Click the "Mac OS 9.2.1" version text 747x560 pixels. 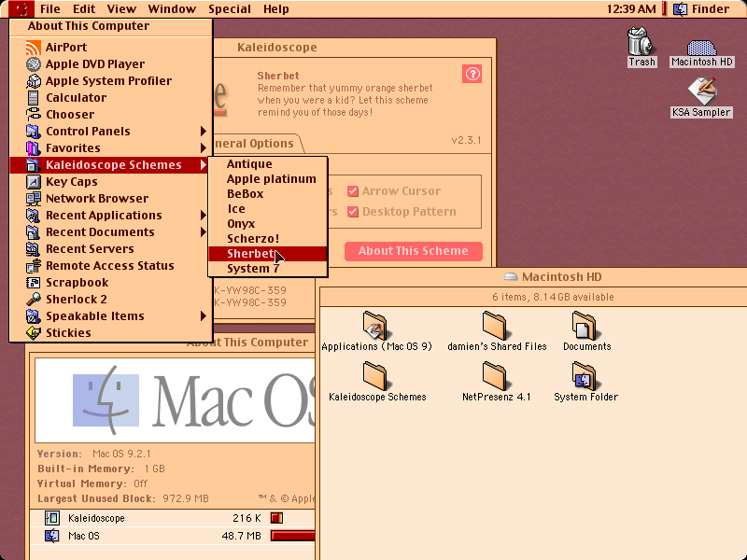(x=121, y=454)
